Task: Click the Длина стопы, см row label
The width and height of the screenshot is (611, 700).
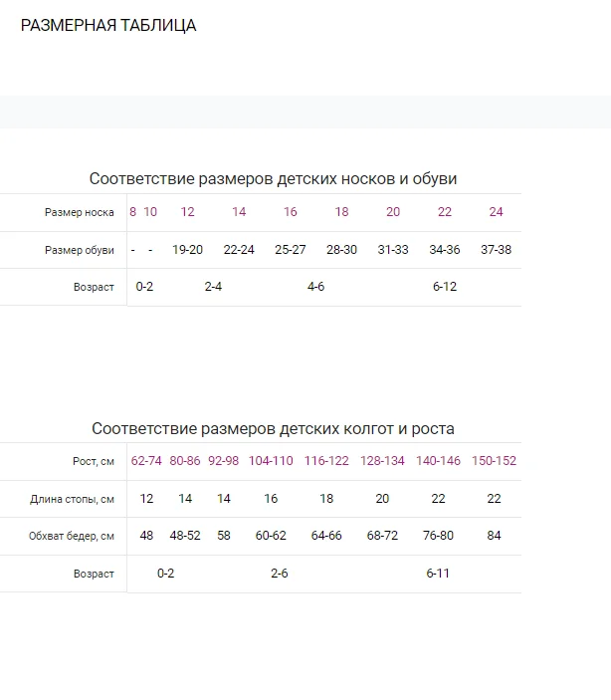Action: [x=72, y=499]
